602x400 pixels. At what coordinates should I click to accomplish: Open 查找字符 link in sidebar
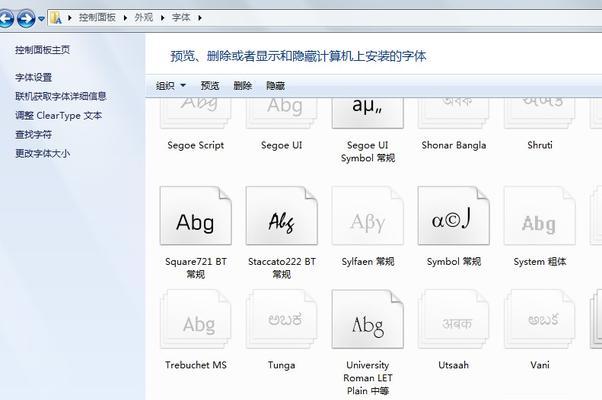point(33,134)
